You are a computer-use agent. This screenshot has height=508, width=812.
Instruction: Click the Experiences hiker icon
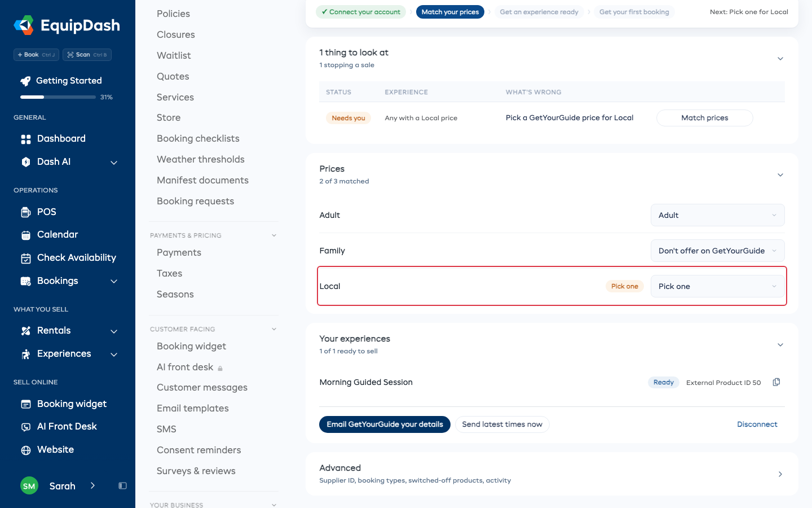[x=26, y=354]
